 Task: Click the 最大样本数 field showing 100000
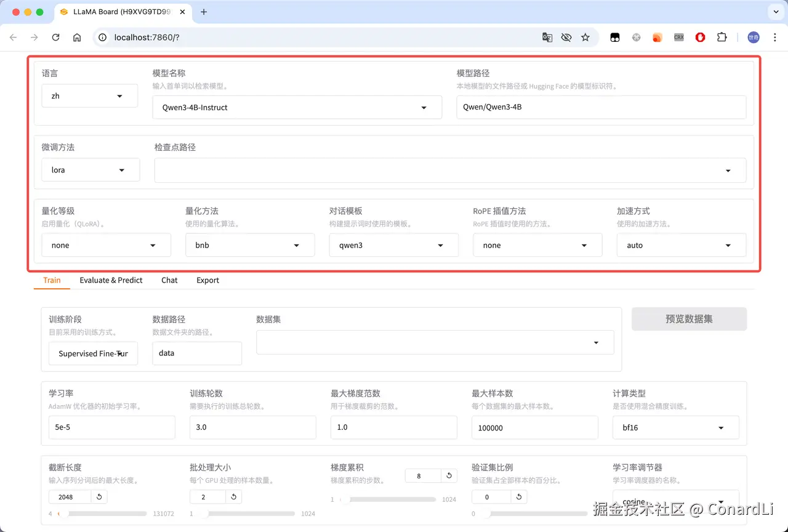click(x=534, y=427)
